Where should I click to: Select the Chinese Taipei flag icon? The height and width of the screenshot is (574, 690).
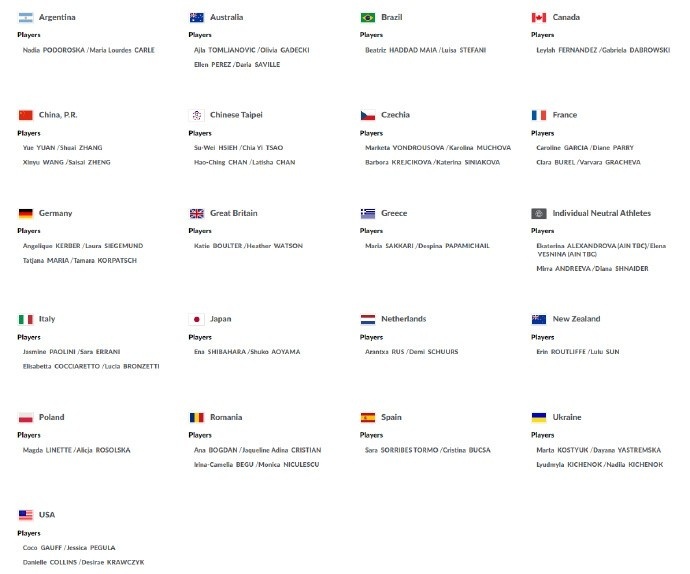(x=197, y=115)
